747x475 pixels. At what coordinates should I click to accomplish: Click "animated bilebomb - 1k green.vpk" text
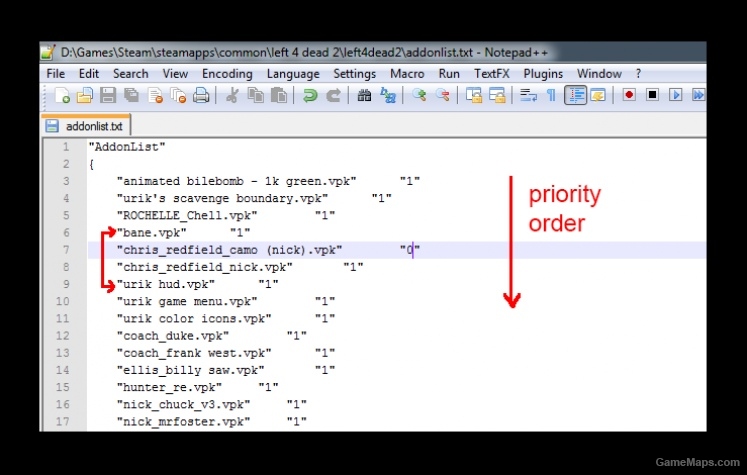pyautogui.click(x=237, y=181)
